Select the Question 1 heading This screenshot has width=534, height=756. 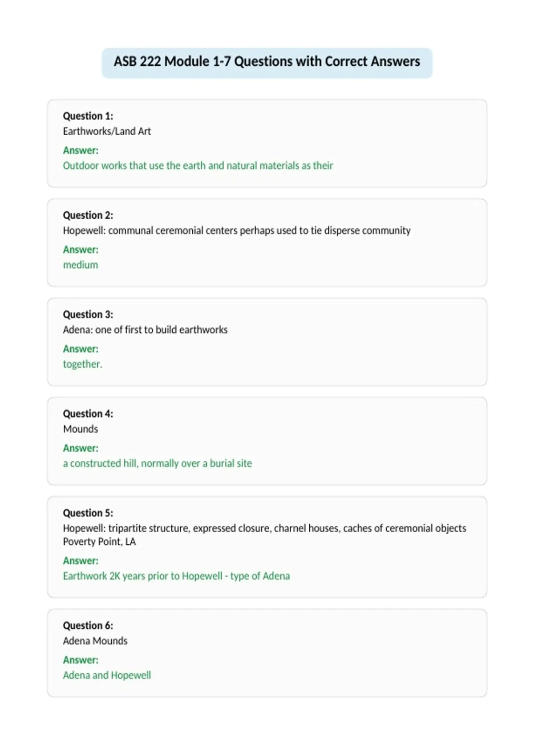[88, 116]
